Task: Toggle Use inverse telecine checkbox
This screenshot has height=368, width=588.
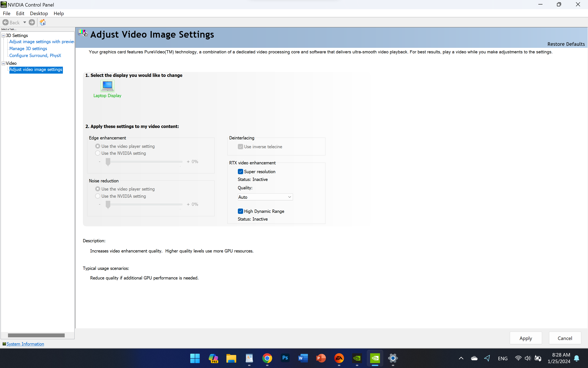Action: coord(240,147)
